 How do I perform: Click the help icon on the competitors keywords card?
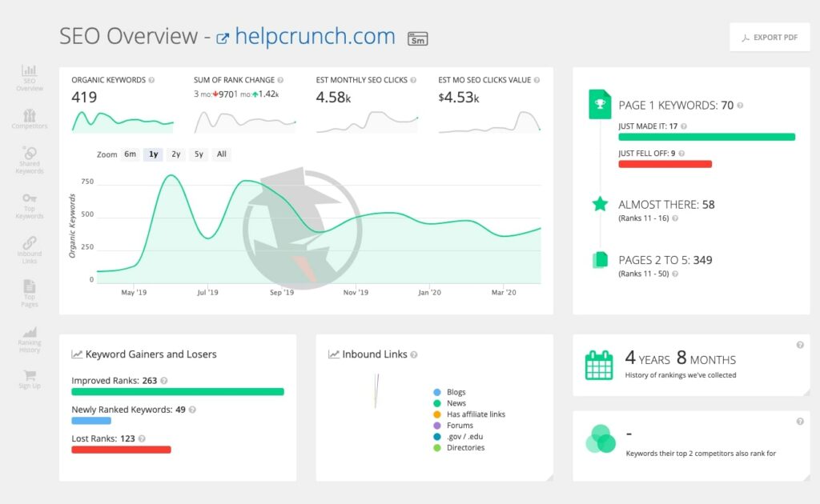click(x=800, y=422)
